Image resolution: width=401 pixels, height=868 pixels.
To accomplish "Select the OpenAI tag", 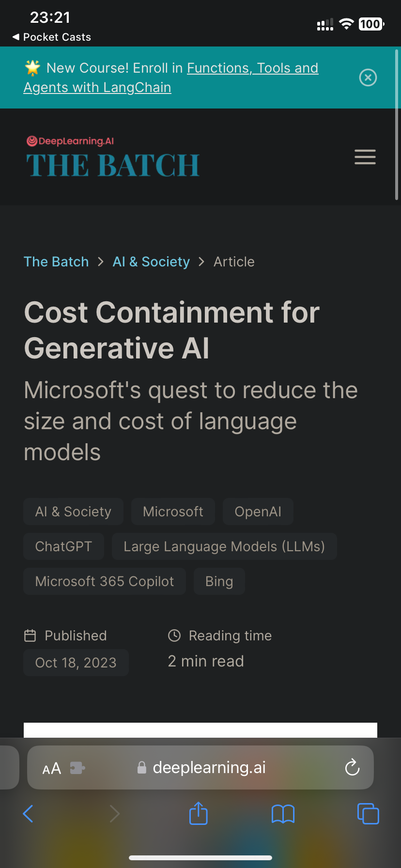I will tap(258, 511).
